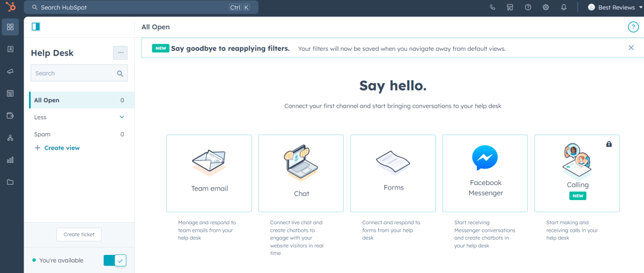Click the Spam count of 0
The height and width of the screenshot is (273, 644).
pyautogui.click(x=122, y=134)
